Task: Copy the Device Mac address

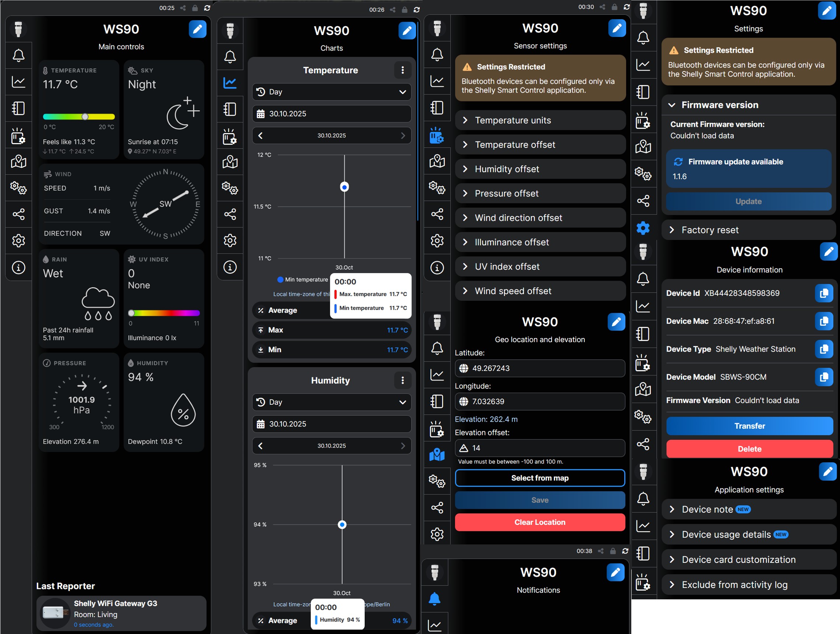Action: tap(823, 321)
